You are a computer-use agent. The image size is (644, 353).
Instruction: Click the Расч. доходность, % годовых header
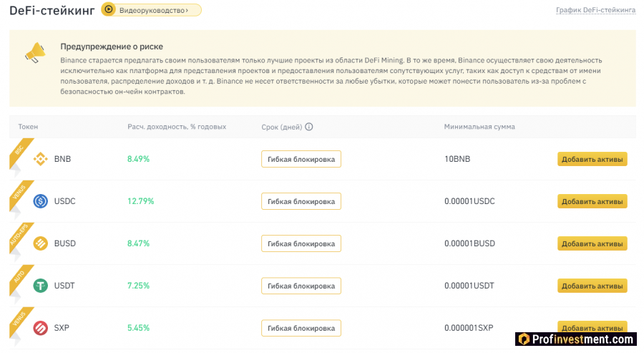(177, 127)
